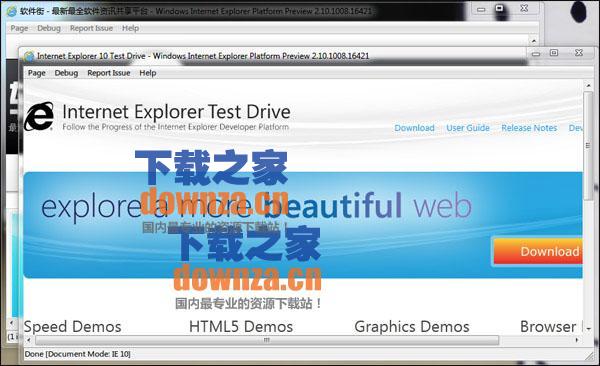The image size is (600, 366).
Task: Click the 'explore a more beautiful web' banner text
Action: click(256, 207)
